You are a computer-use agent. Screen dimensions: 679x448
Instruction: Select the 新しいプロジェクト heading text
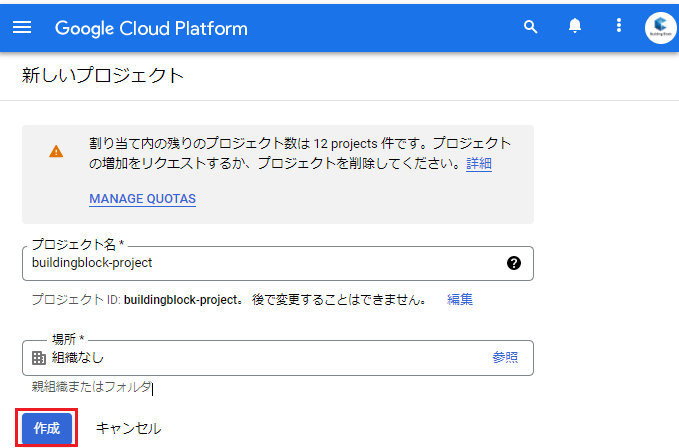[103, 75]
